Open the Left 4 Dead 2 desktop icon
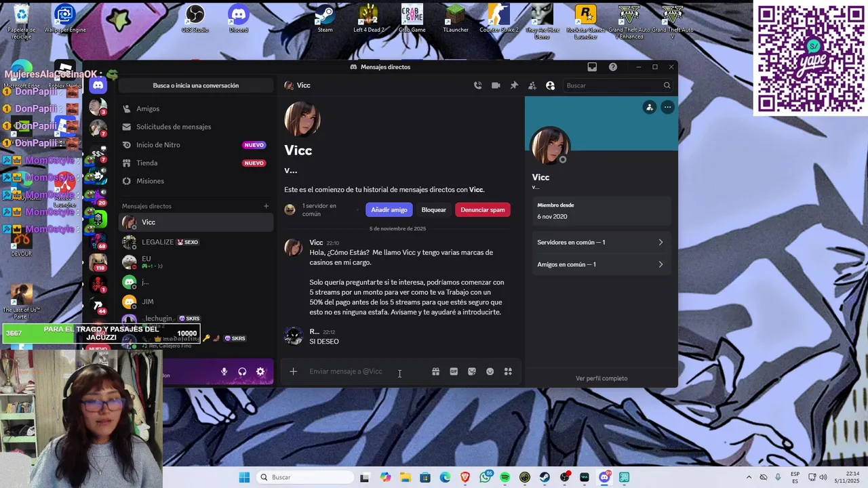This screenshot has width=868, height=488. click(369, 18)
